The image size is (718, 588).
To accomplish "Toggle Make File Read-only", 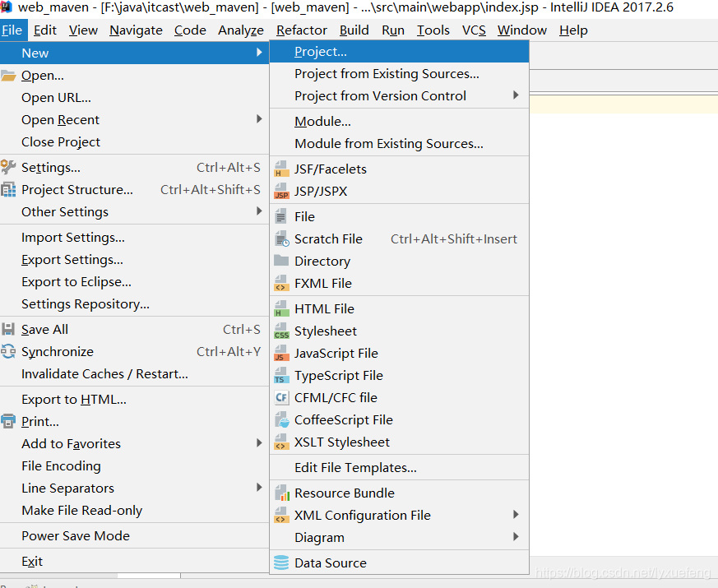I will pos(134,510).
